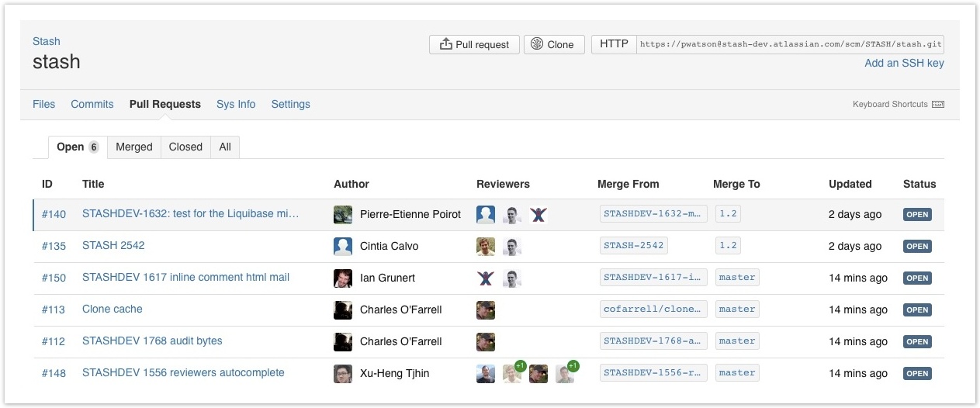980x408 pixels.
Task: Click first reviewer avatar in #148 row
Action: 486,374
